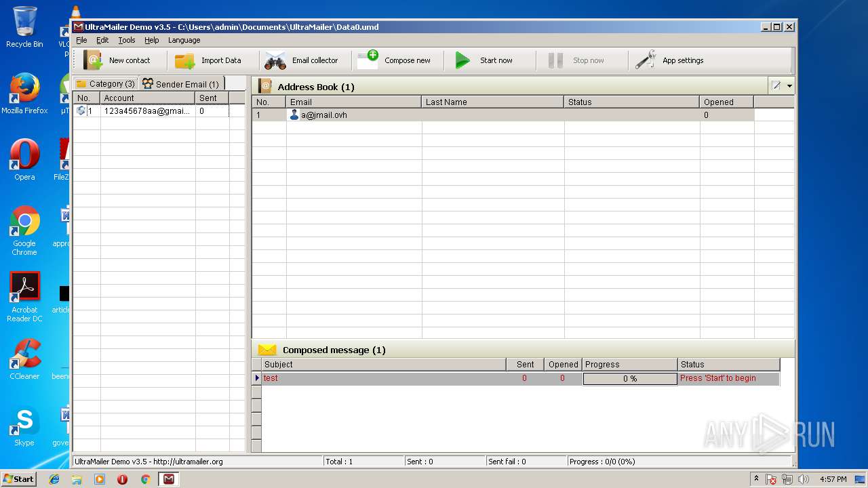
Task: Switch to the Sender Email (1) tab
Action: click(181, 83)
